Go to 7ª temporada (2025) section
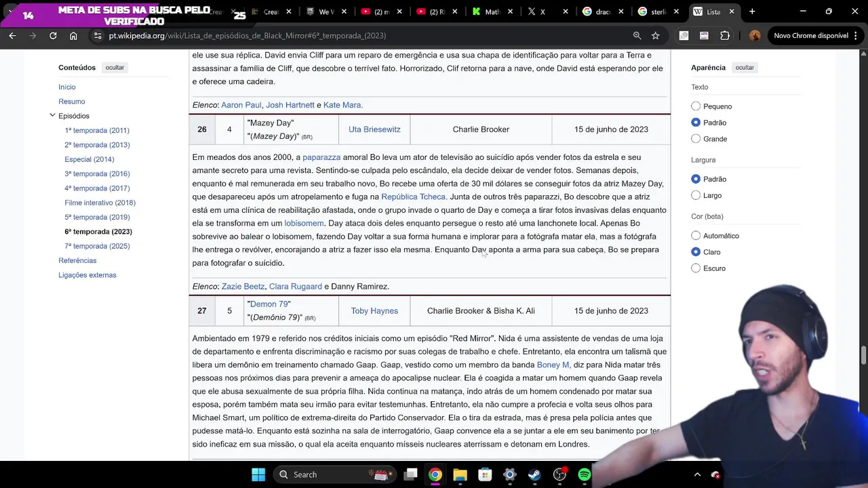868x488 pixels. 97,246
